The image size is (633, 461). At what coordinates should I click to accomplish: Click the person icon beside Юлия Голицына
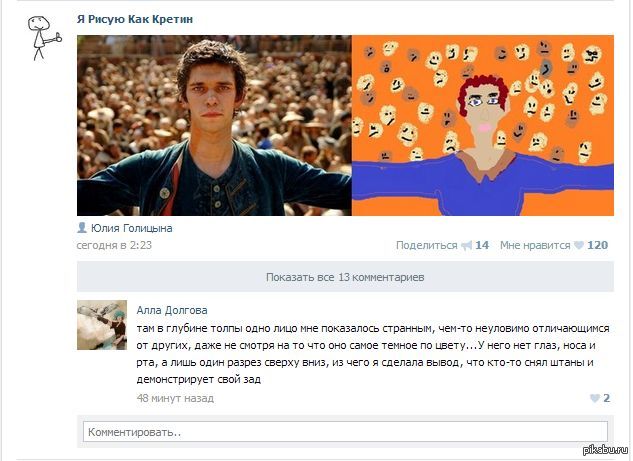82,228
